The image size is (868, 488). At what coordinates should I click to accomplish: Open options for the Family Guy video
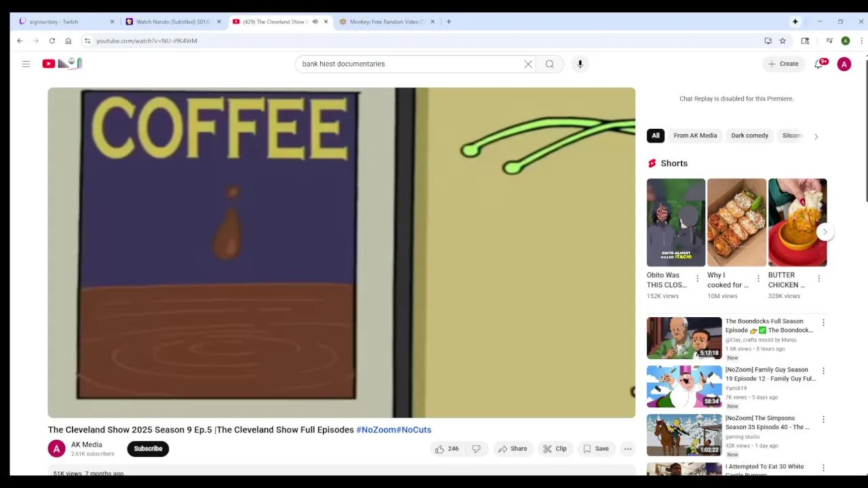point(823,371)
